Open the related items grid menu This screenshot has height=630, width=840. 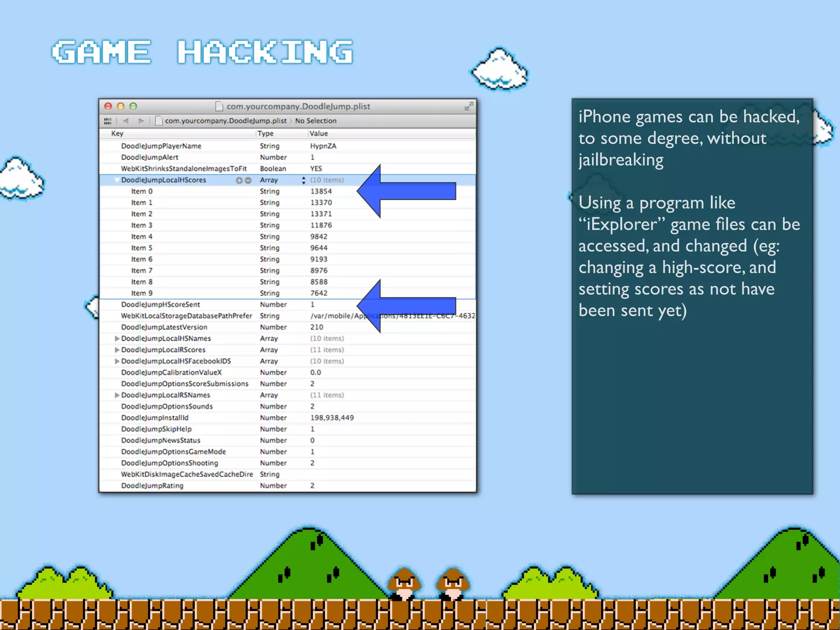107,121
